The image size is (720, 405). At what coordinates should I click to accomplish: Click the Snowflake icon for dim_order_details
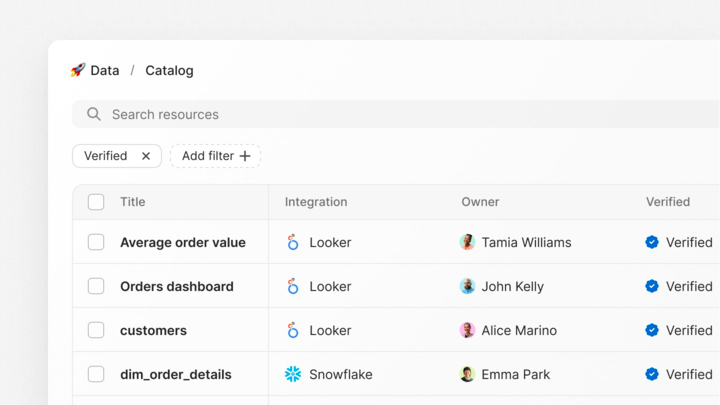[293, 374]
